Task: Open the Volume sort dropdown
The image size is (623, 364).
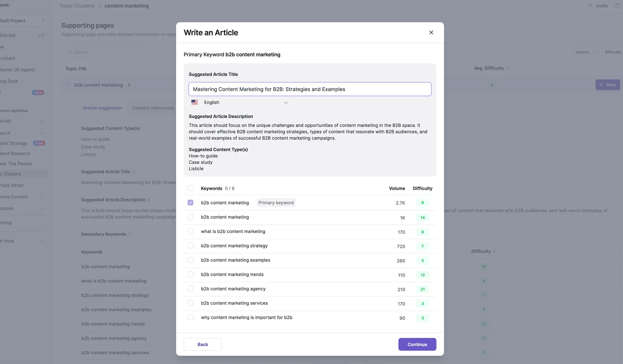Action: [x=586, y=52]
